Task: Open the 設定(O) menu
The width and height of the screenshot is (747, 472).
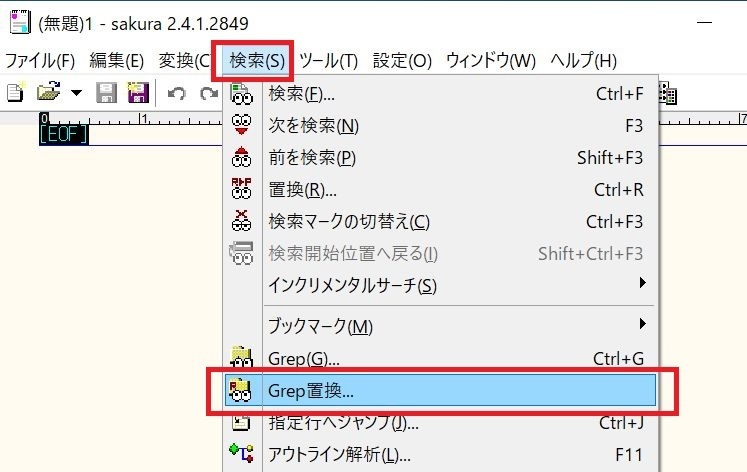Action: 402,60
